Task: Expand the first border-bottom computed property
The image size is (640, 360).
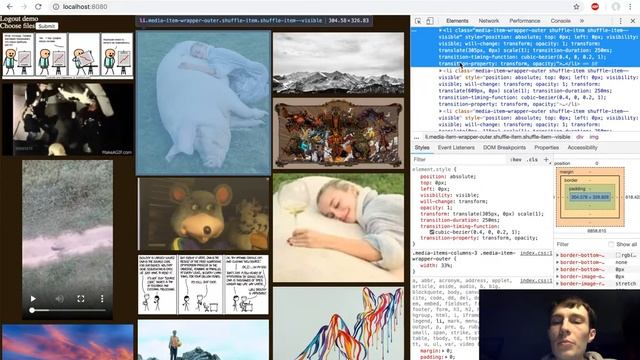Action: (558, 255)
